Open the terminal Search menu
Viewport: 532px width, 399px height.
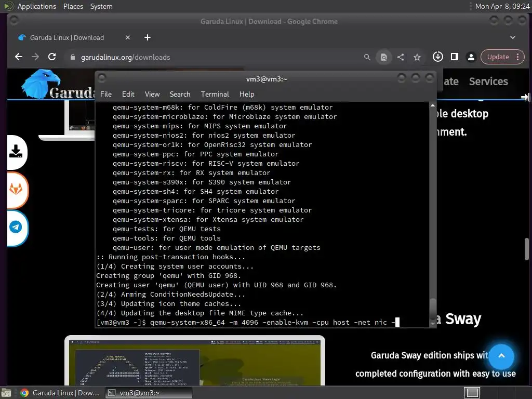coord(180,94)
